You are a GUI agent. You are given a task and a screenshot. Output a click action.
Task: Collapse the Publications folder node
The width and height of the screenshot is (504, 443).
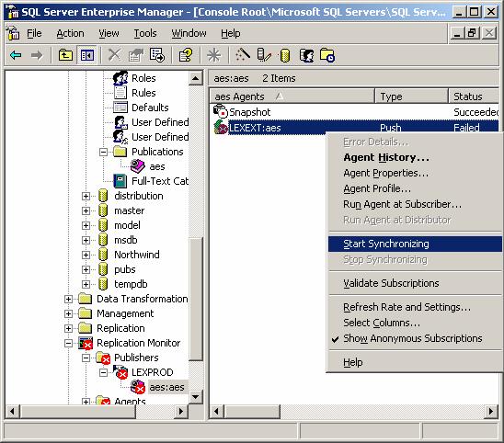pos(103,152)
